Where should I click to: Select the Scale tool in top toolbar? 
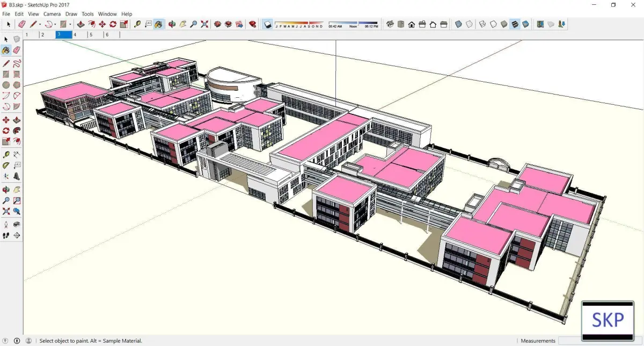pyautogui.click(x=123, y=24)
